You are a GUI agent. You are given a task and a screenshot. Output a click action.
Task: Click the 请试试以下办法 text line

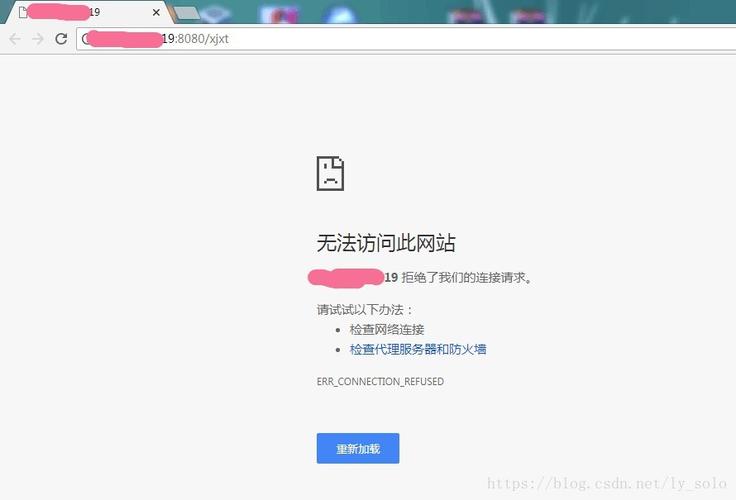coord(365,310)
